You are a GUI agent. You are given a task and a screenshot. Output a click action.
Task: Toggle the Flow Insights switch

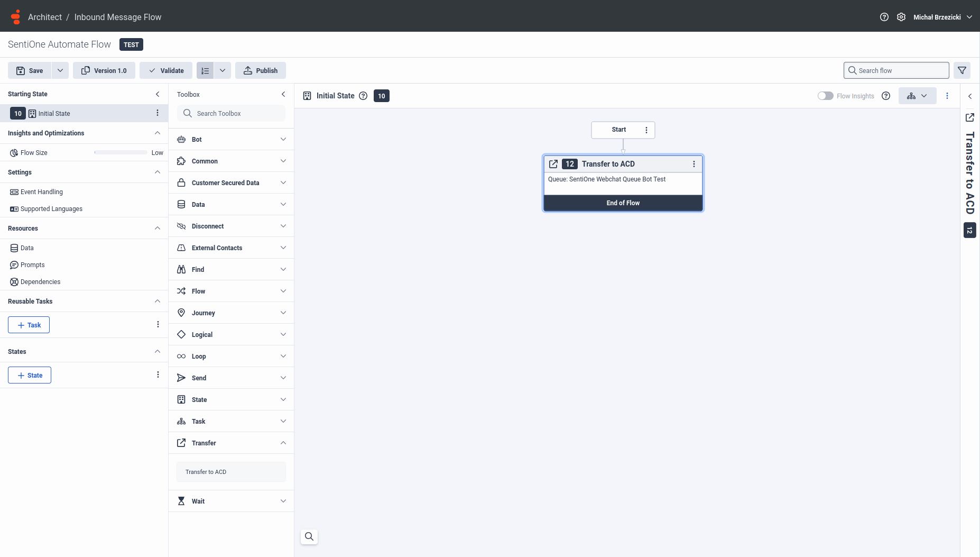click(826, 96)
